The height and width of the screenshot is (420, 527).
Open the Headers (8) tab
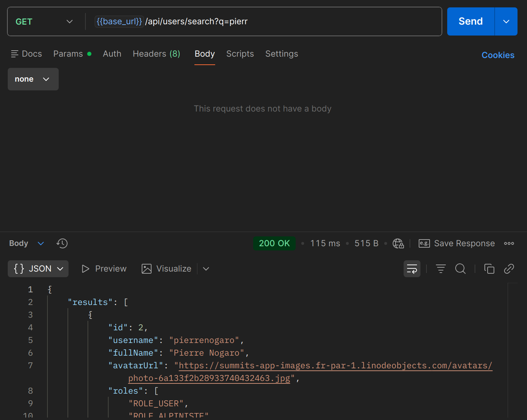click(156, 54)
